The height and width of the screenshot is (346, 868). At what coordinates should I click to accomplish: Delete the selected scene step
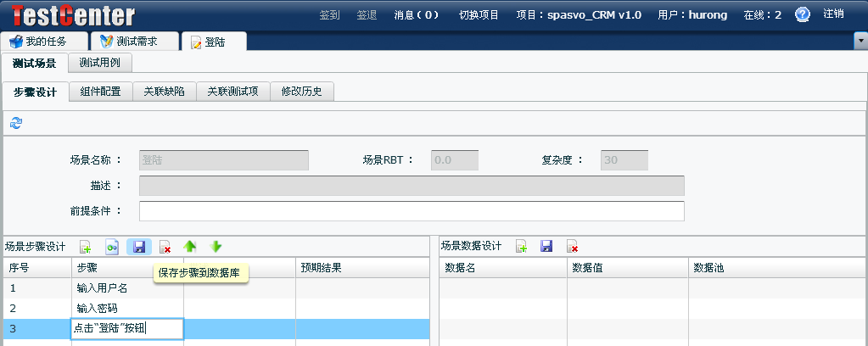(165, 247)
